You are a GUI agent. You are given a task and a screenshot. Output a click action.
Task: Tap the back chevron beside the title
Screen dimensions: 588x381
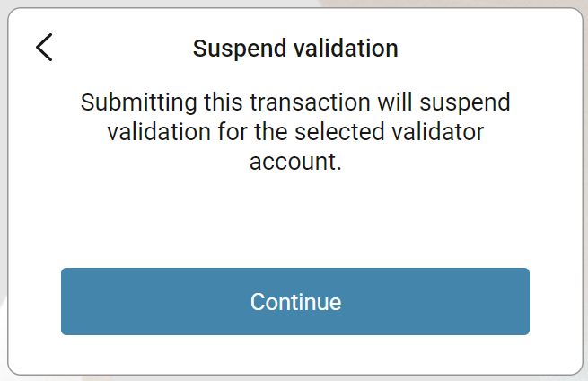pyautogui.click(x=44, y=48)
